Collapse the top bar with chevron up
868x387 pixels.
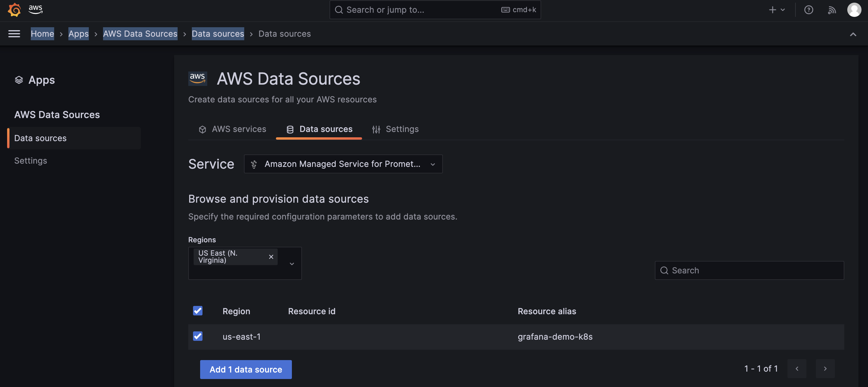[x=853, y=34]
